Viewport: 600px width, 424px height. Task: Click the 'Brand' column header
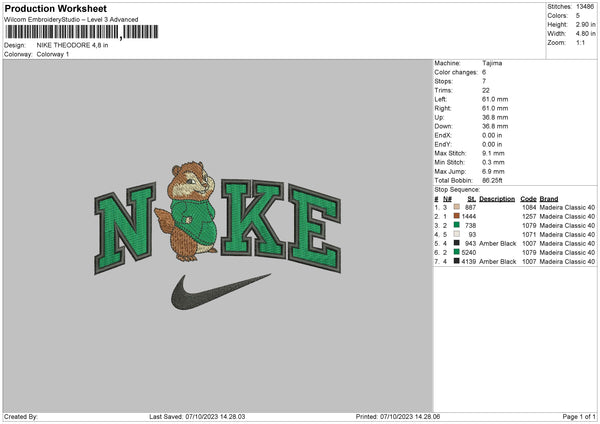click(x=549, y=199)
